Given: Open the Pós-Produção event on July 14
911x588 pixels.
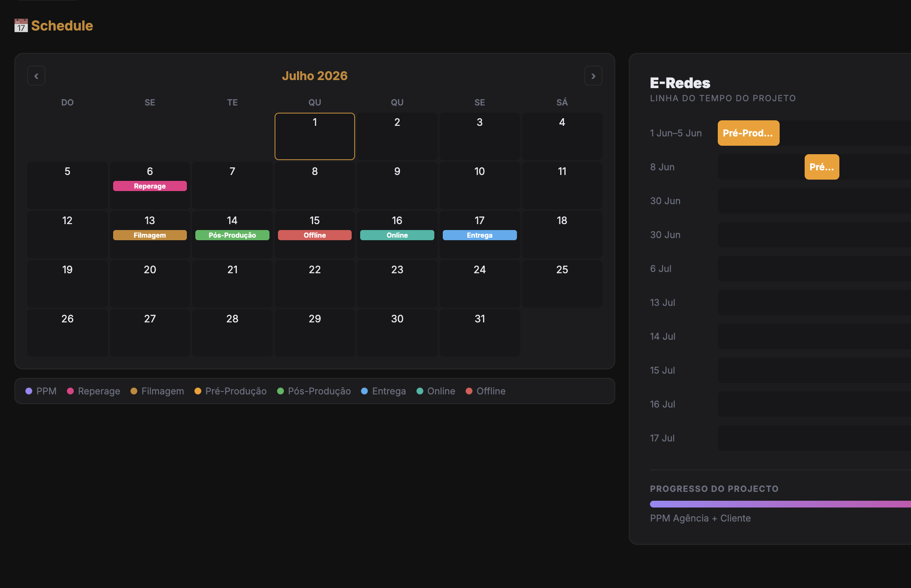Looking at the screenshot, I should (232, 235).
